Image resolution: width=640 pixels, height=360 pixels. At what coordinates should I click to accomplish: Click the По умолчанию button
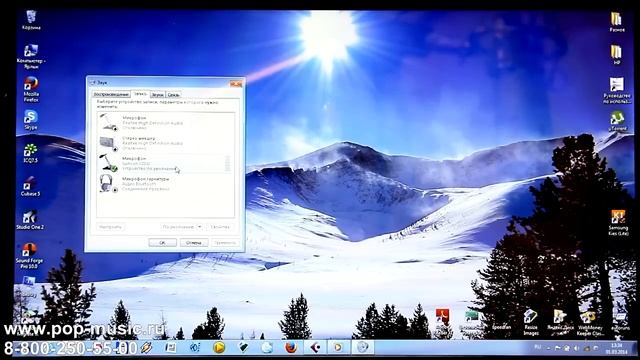(x=178, y=227)
